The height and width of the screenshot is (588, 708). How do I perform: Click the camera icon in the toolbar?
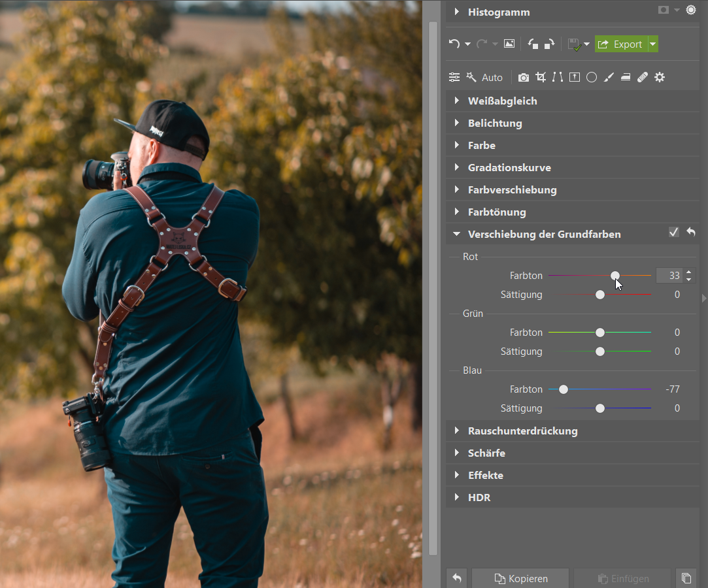pos(524,77)
